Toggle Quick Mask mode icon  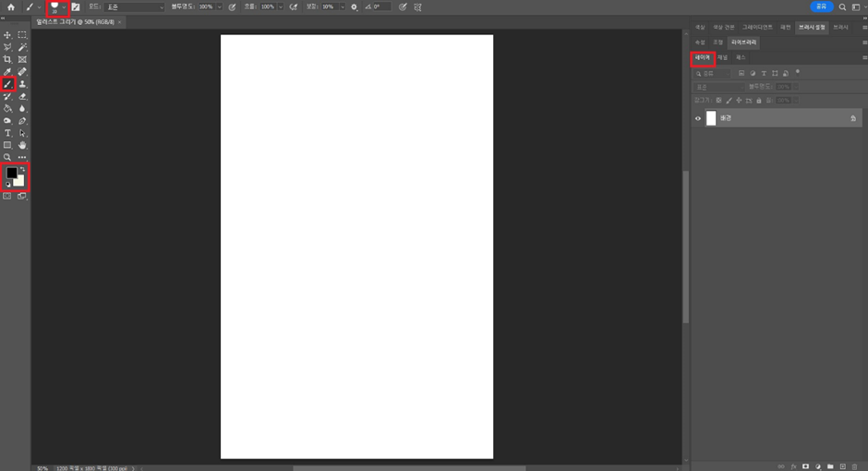[x=7, y=196]
